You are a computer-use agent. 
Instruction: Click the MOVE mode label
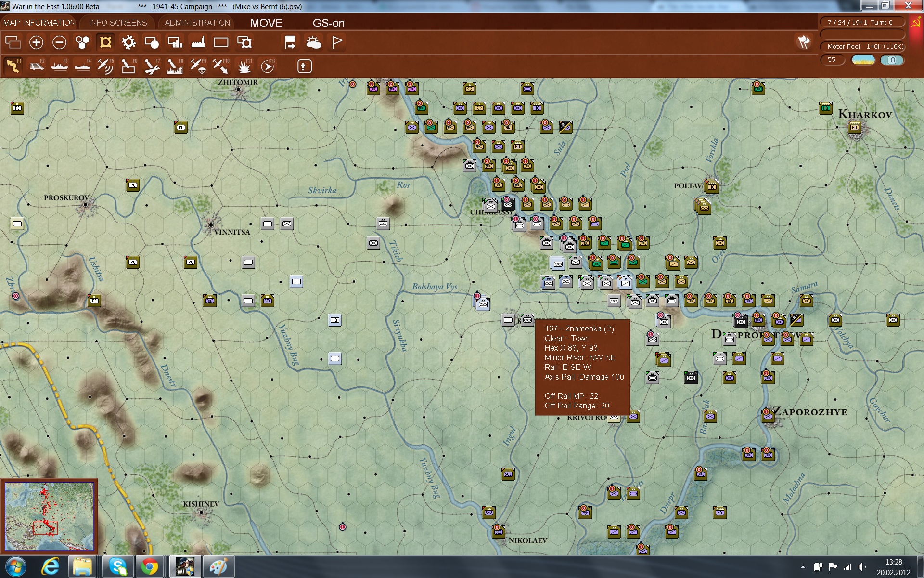[266, 23]
